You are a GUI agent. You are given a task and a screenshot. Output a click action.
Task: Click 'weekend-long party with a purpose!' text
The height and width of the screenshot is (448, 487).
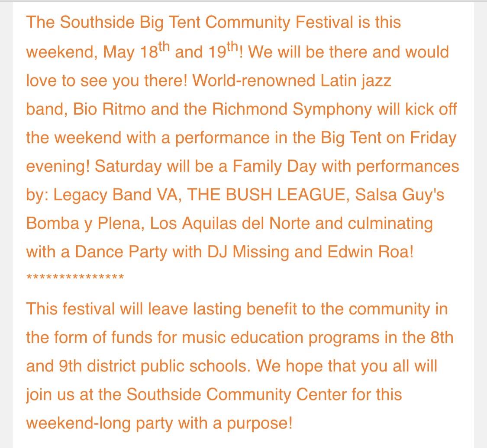tap(159, 423)
